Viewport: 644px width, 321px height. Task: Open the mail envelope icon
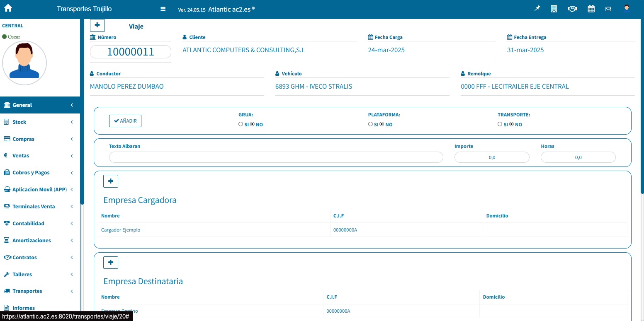tap(608, 9)
